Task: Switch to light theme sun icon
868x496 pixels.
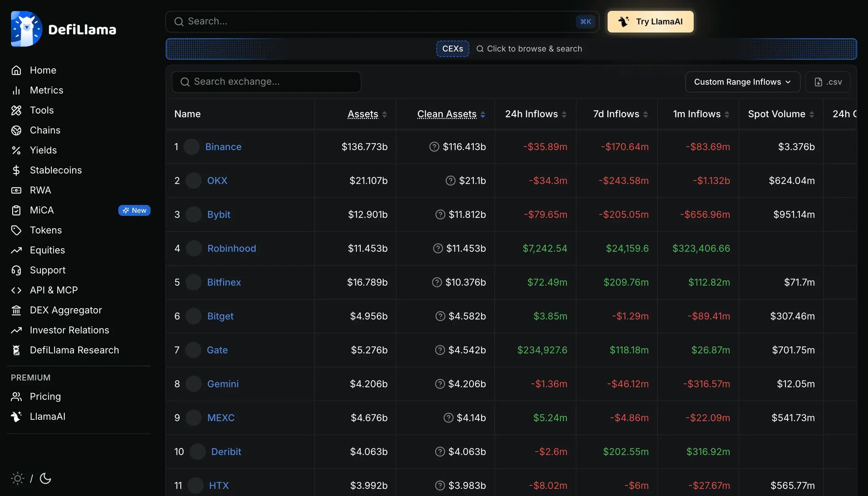Action: [17, 479]
